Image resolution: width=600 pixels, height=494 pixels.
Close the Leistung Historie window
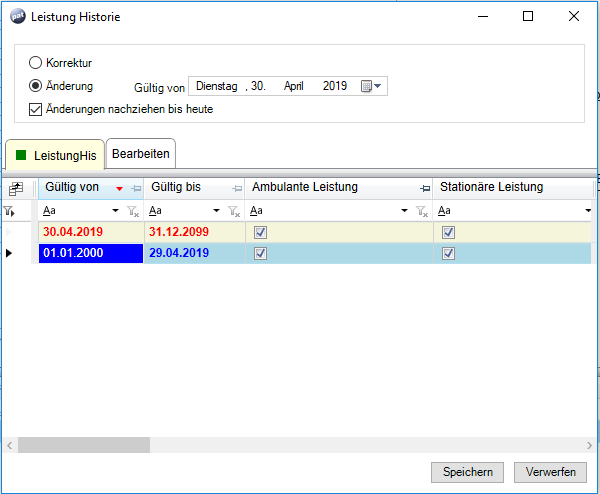click(574, 16)
